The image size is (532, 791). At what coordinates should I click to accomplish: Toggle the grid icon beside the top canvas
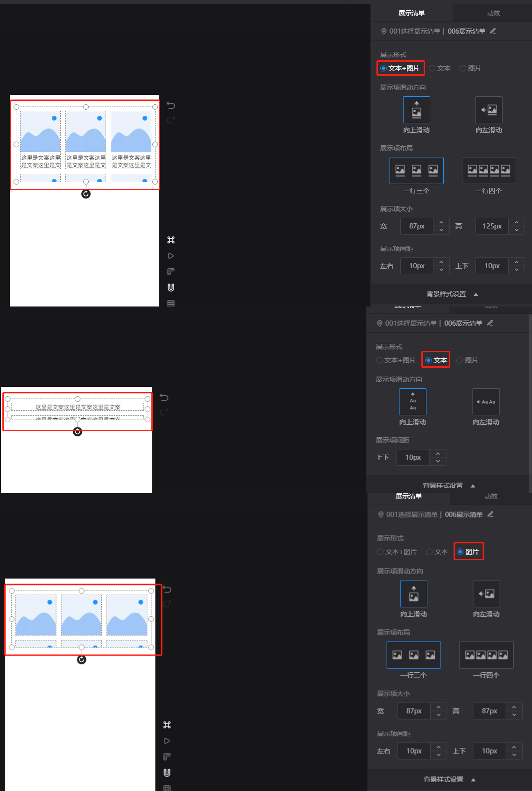tap(171, 303)
